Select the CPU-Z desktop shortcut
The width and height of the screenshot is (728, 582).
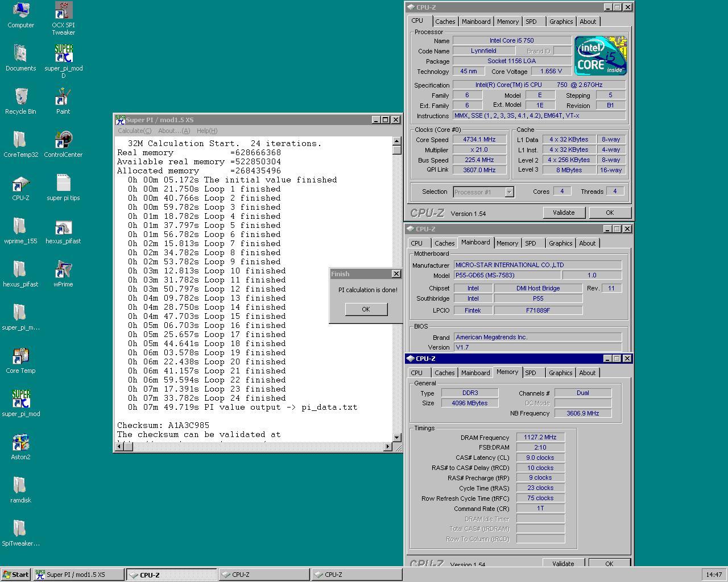(20, 188)
